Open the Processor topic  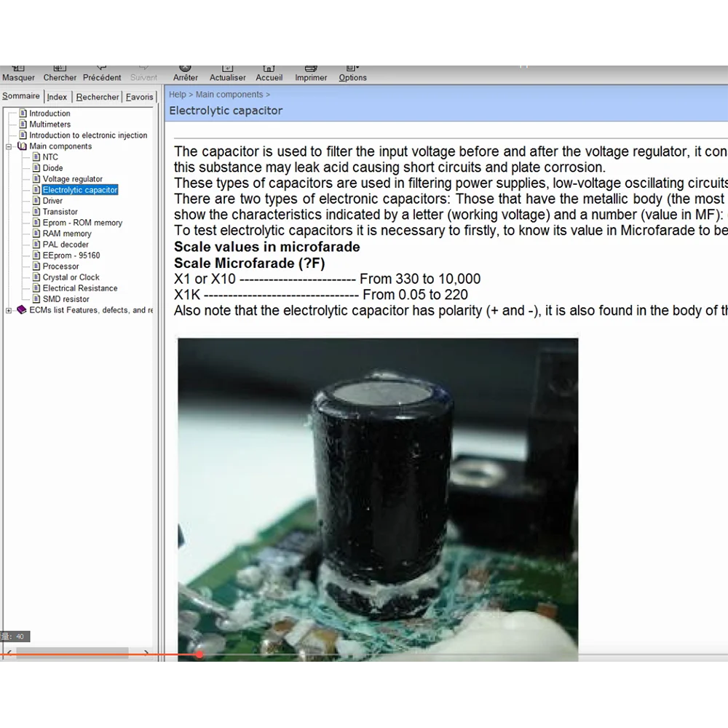pyautogui.click(x=60, y=266)
